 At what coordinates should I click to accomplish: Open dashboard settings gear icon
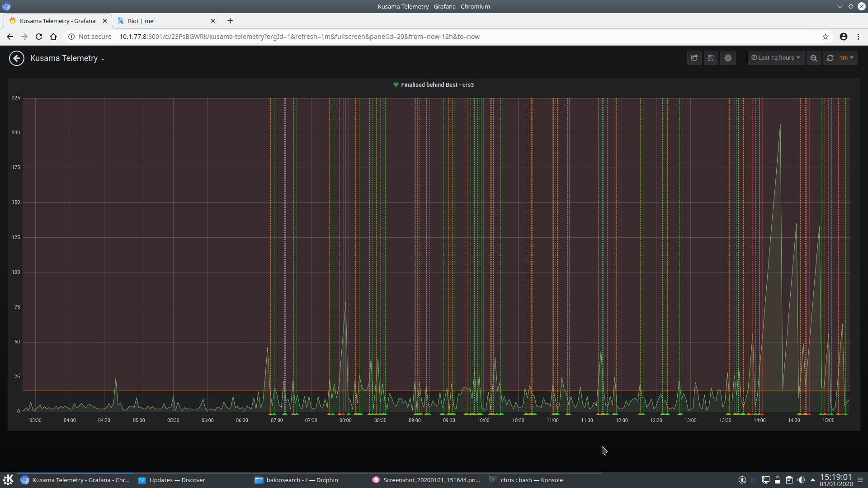click(x=728, y=58)
